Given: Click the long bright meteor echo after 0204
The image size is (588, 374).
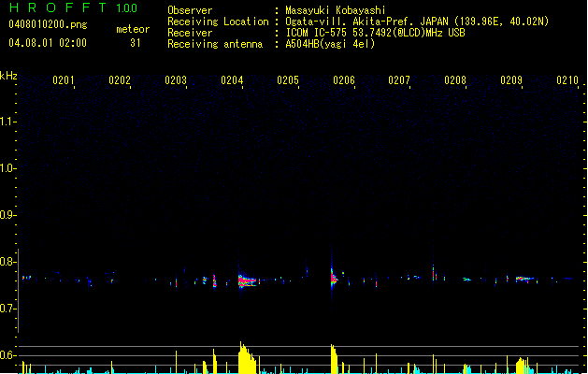Looking at the screenshot, I should 248,280.
